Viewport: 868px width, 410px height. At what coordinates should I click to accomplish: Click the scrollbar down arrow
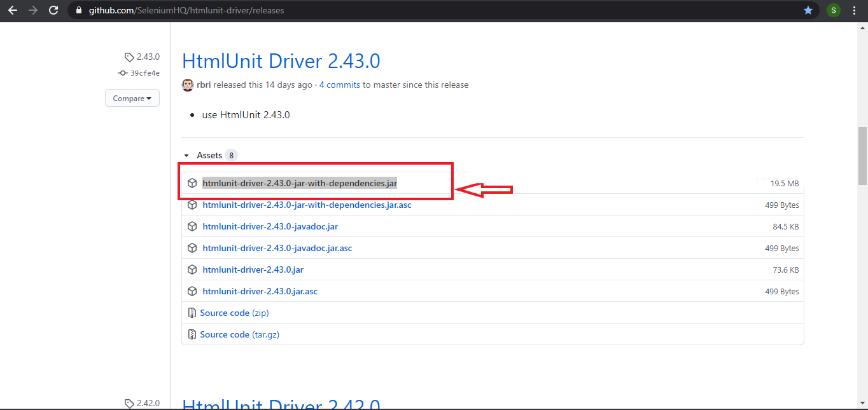862,403
